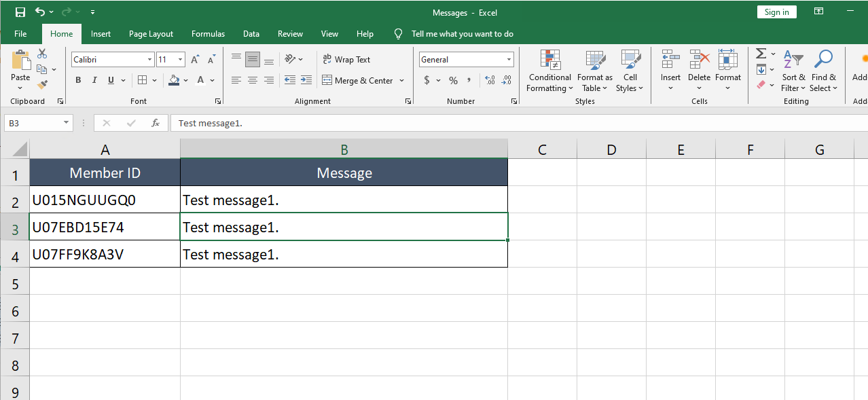Click the Save icon in title bar
This screenshot has height=400, width=868.
point(20,12)
